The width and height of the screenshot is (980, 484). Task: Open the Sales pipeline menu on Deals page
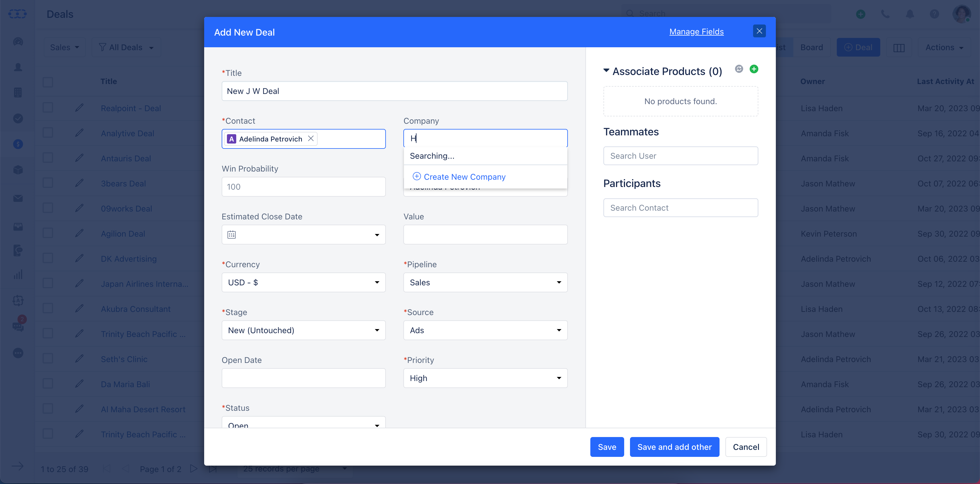click(64, 48)
